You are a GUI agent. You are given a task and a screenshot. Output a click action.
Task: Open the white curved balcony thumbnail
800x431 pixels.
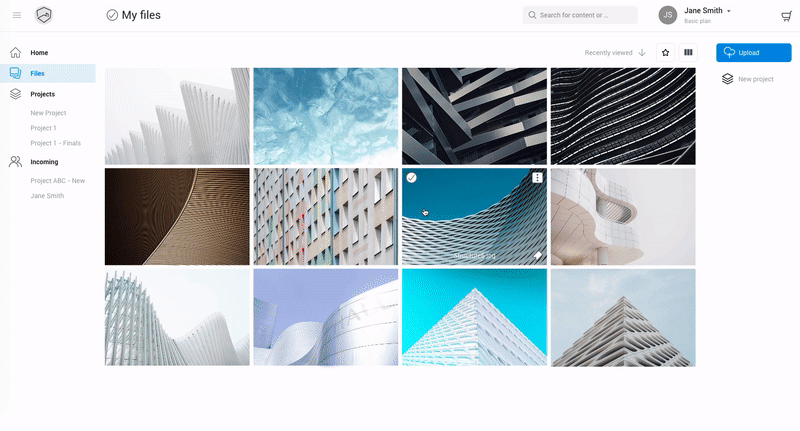[x=623, y=217]
